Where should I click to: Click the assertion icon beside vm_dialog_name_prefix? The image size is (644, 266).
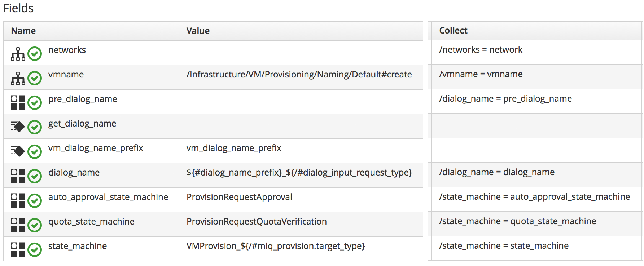[18, 151]
